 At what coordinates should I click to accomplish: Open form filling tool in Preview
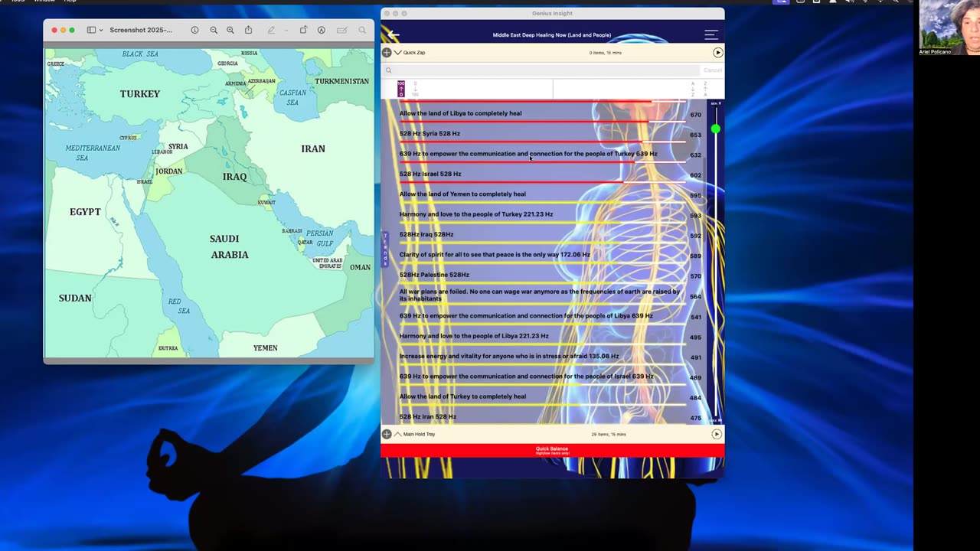point(341,30)
